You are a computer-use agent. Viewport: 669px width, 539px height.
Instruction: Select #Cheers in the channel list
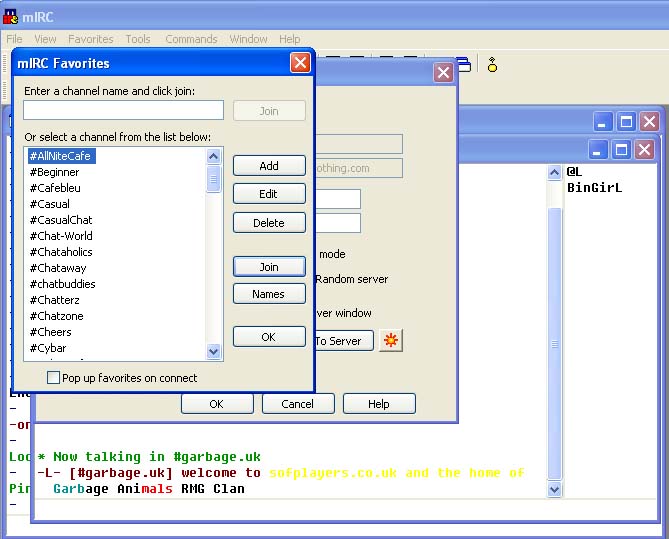pyautogui.click(x=50, y=332)
